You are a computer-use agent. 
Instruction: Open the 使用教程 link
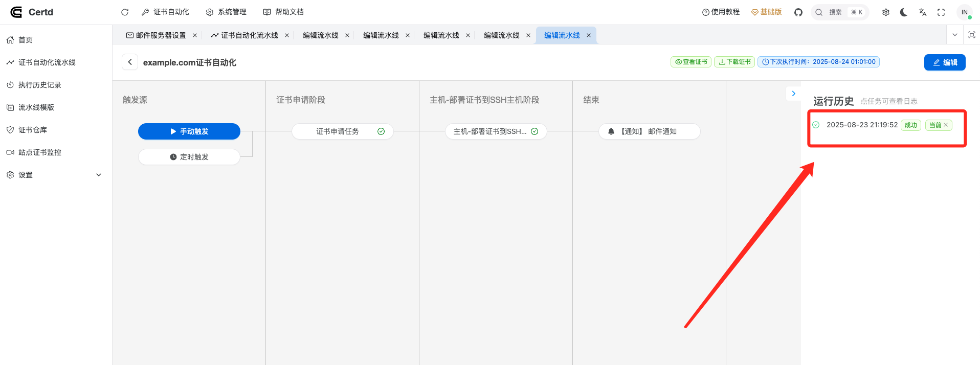pos(721,12)
